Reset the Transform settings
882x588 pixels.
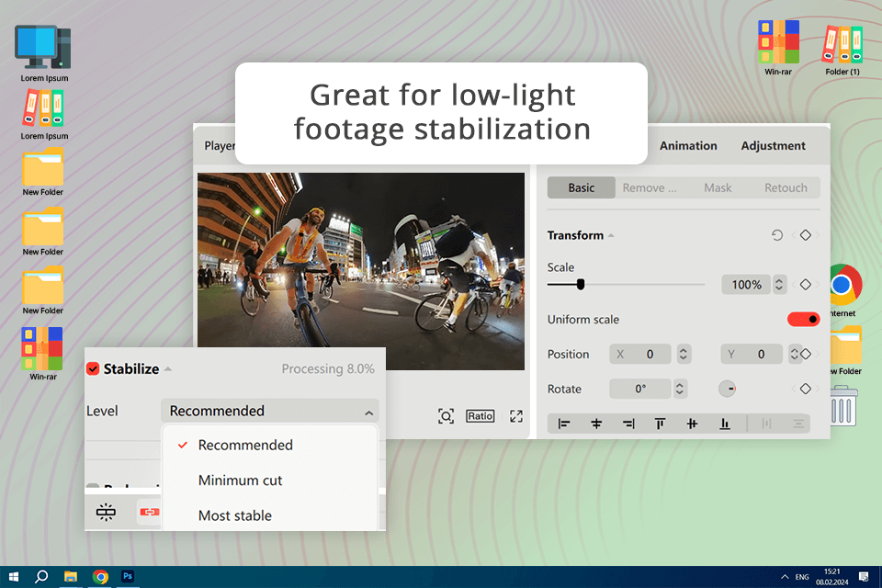777,235
